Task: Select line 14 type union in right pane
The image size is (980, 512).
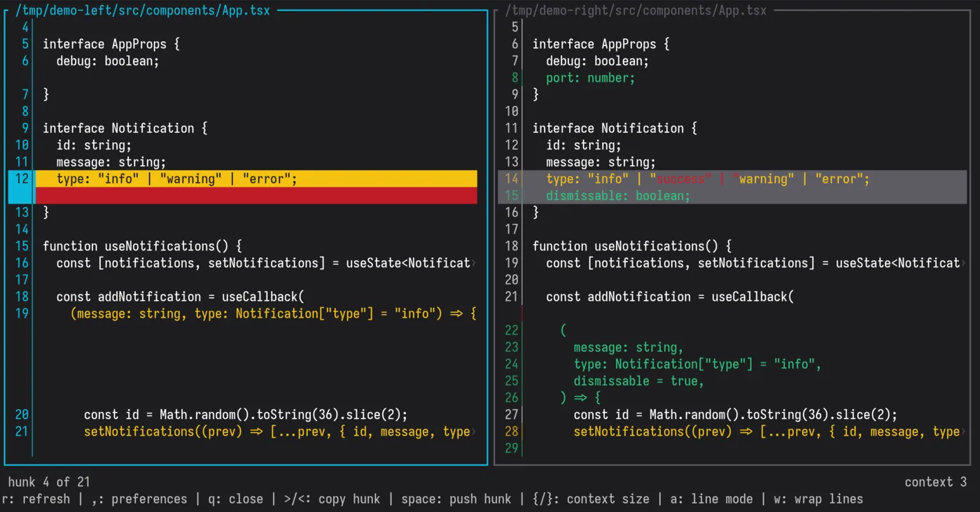Action: pyautogui.click(x=708, y=179)
